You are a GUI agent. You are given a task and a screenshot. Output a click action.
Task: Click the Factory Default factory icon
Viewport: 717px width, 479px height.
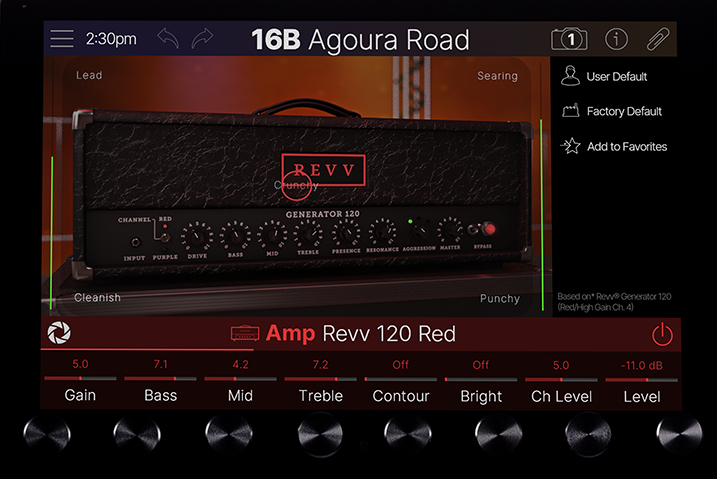click(x=571, y=111)
